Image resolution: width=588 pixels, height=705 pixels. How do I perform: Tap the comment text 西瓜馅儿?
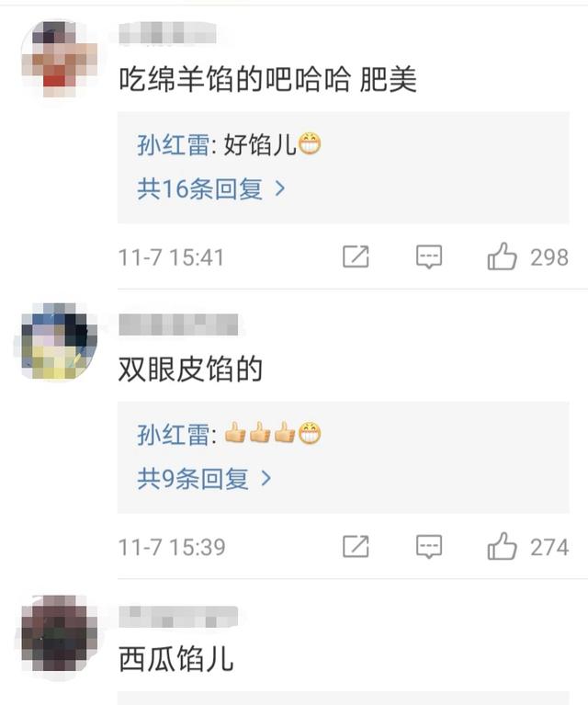coord(175,659)
